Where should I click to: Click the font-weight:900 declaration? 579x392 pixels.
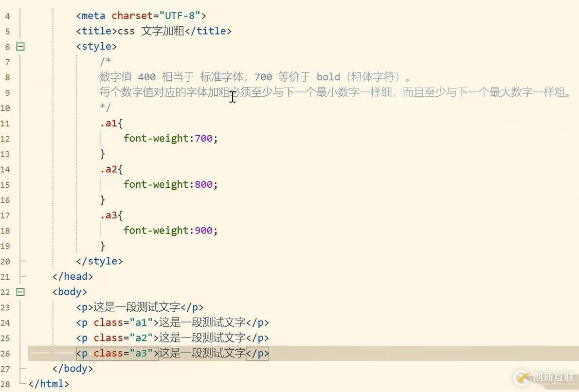point(168,230)
